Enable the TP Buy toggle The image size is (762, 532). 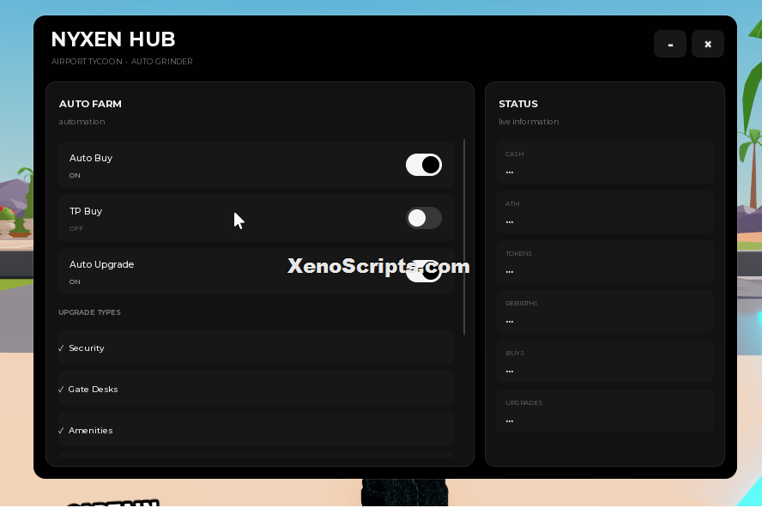[424, 218]
